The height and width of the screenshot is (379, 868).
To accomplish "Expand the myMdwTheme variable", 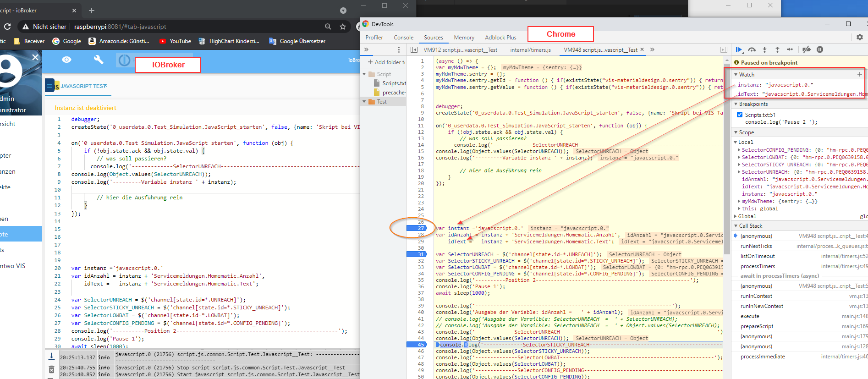I will (739, 201).
